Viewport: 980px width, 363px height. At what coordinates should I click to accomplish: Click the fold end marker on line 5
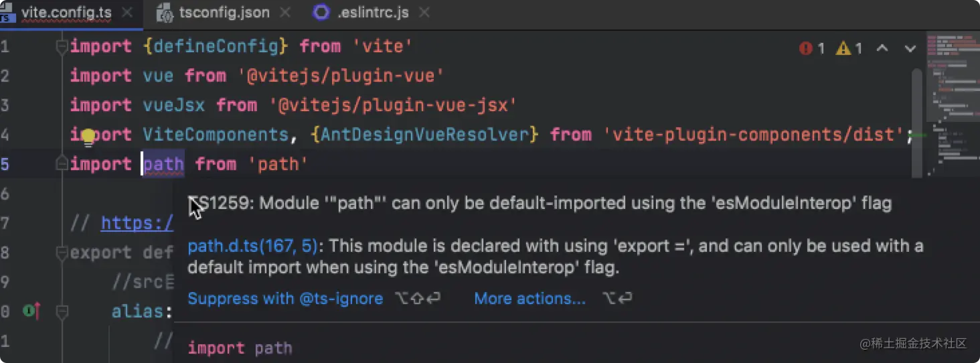coord(62,164)
